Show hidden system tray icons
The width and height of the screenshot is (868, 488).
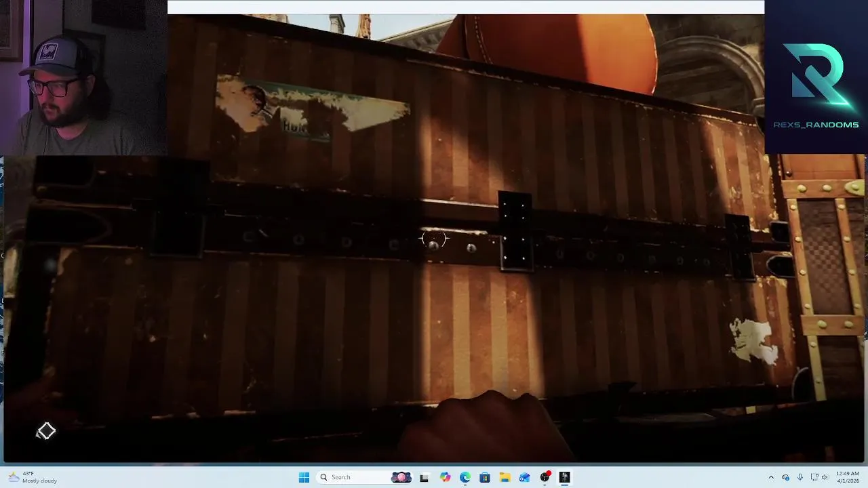[x=771, y=477]
